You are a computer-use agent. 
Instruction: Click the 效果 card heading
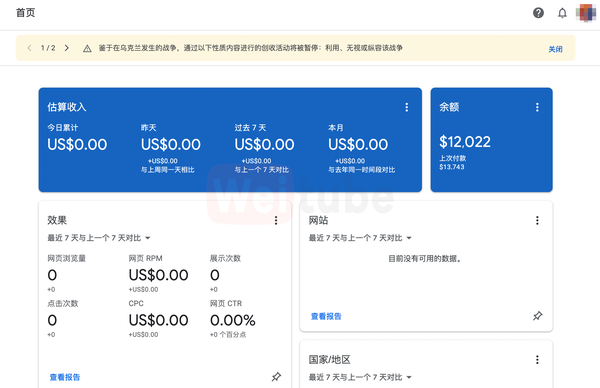coord(57,220)
